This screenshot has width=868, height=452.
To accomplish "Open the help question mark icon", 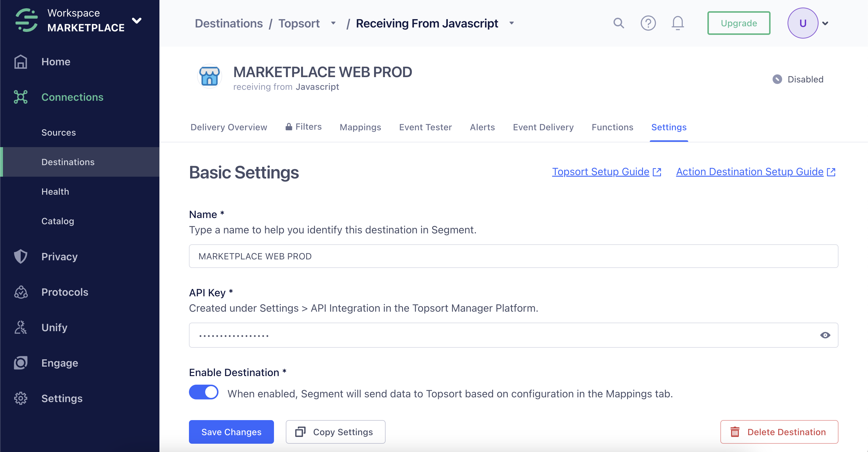I will tap(648, 23).
